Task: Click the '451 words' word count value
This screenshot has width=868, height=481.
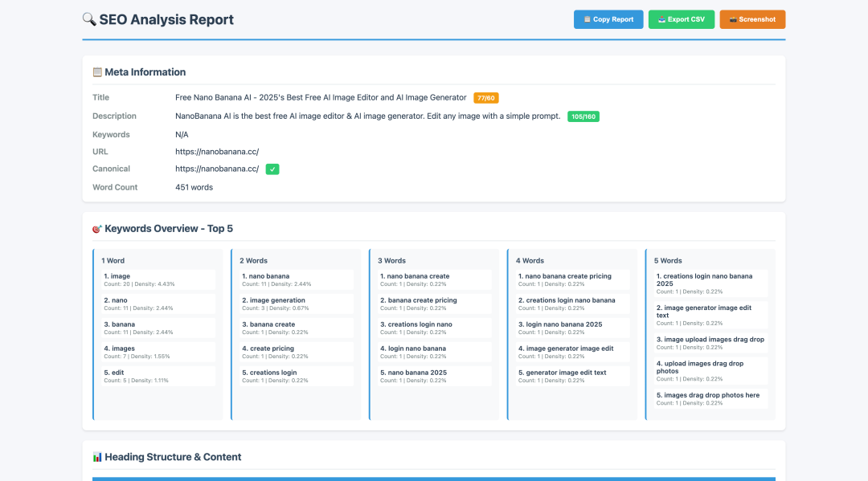Action: (x=194, y=187)
